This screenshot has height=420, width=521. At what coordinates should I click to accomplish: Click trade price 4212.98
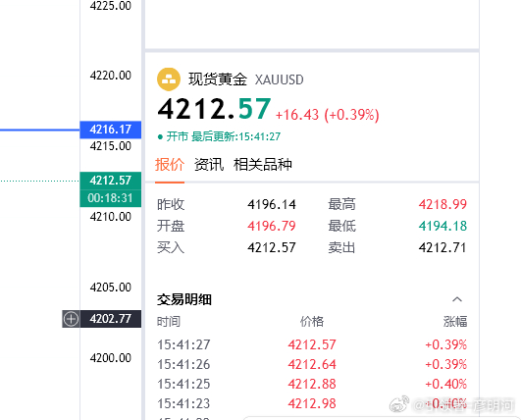pyautogui.click(x=312, y=403)
